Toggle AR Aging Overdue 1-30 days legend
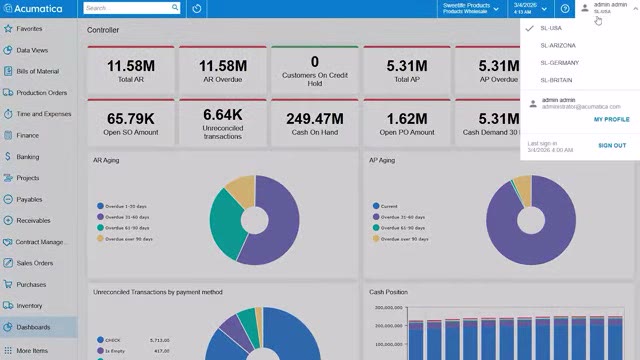 click(x=122, y=206)
